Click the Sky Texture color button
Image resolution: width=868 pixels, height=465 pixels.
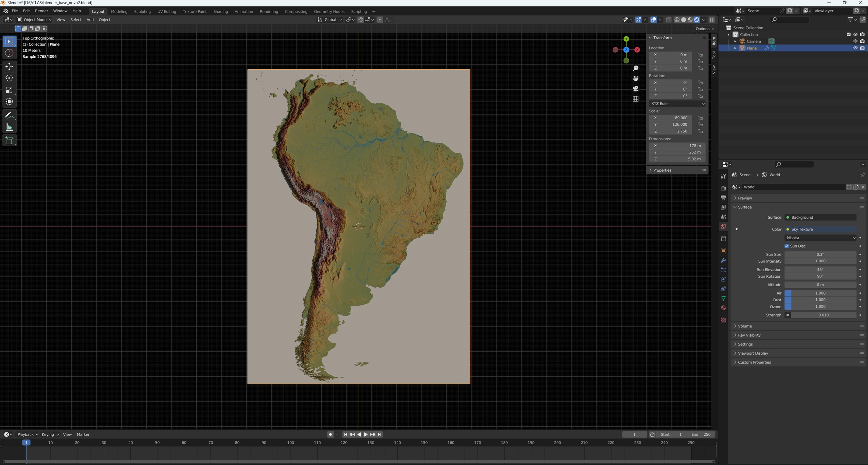click(x=820, y=229)
